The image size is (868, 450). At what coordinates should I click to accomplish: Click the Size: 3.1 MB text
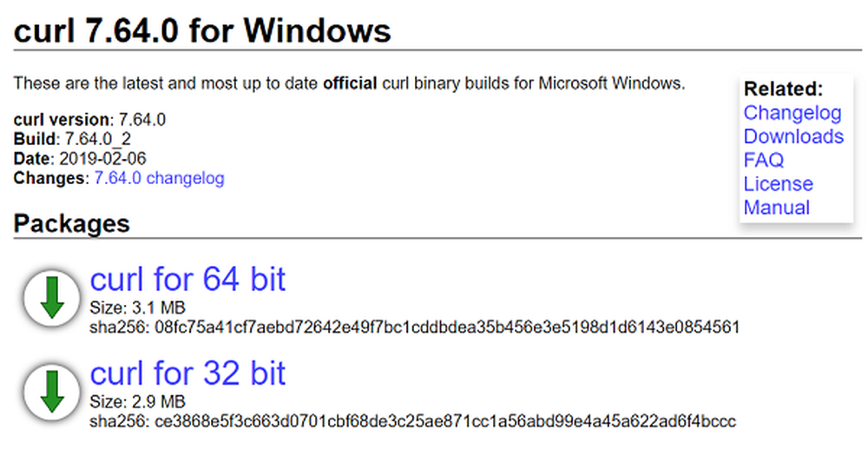coord(137,308)
